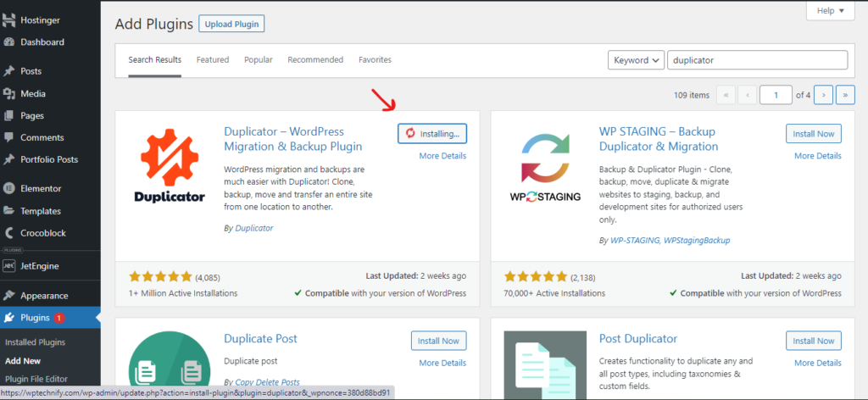Viewport: 868px width, 400px height.
Task: Open Duplicator WordPress Migration plugin title
Action: [x=292, y=139]
